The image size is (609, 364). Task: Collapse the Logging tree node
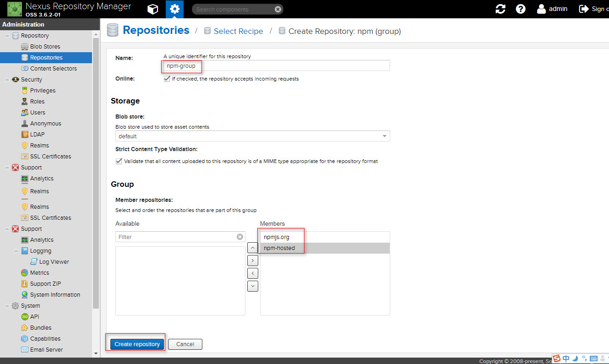click(x=16, y=251)
